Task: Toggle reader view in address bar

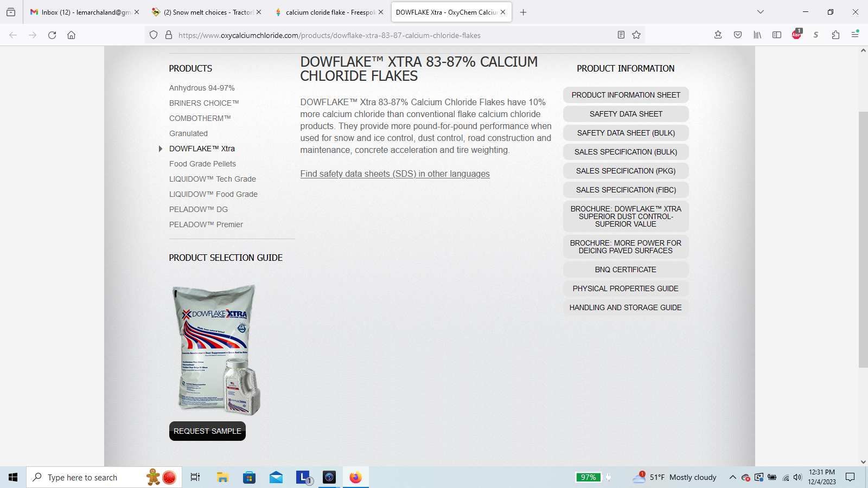Action: [x=621, y=35]
